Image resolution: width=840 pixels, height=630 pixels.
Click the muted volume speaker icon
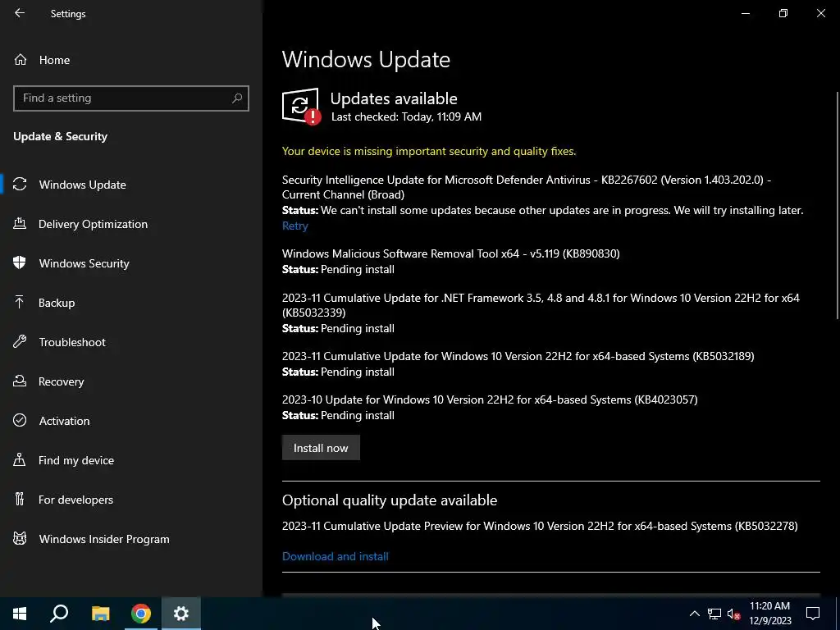[x=733, y=614]
